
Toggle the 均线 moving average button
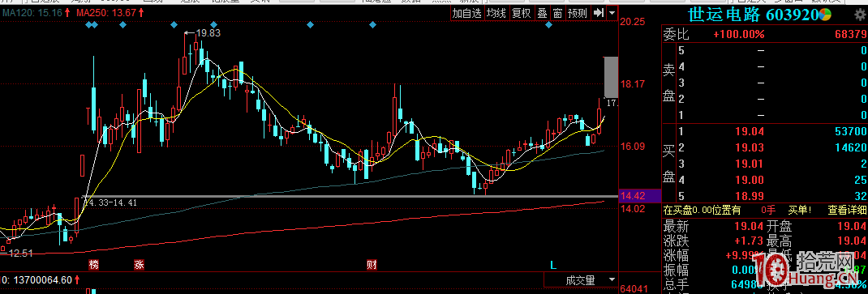coord(496,13)
